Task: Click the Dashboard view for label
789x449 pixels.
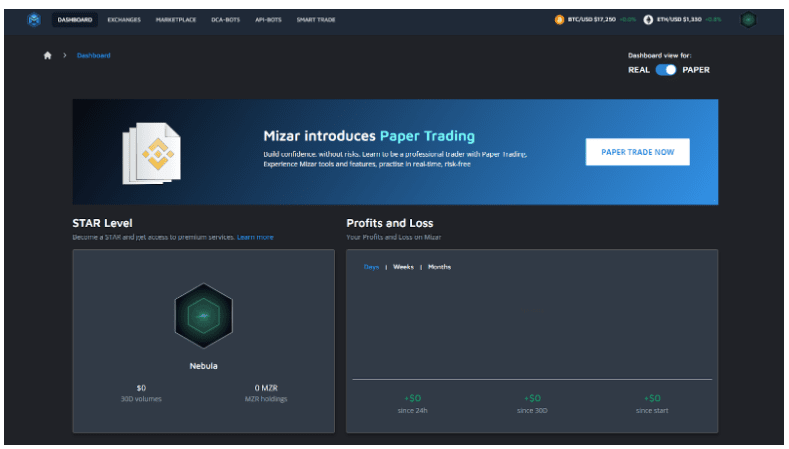Action: pos(660,55)
